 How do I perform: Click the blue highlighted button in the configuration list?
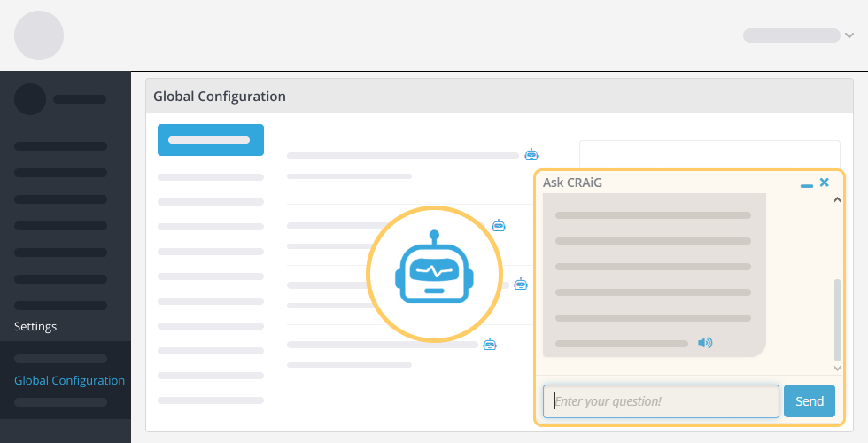coord(211,140)
